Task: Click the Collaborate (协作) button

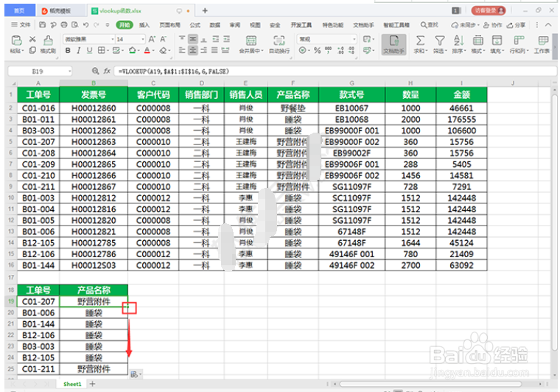Action: coord(492,24)
